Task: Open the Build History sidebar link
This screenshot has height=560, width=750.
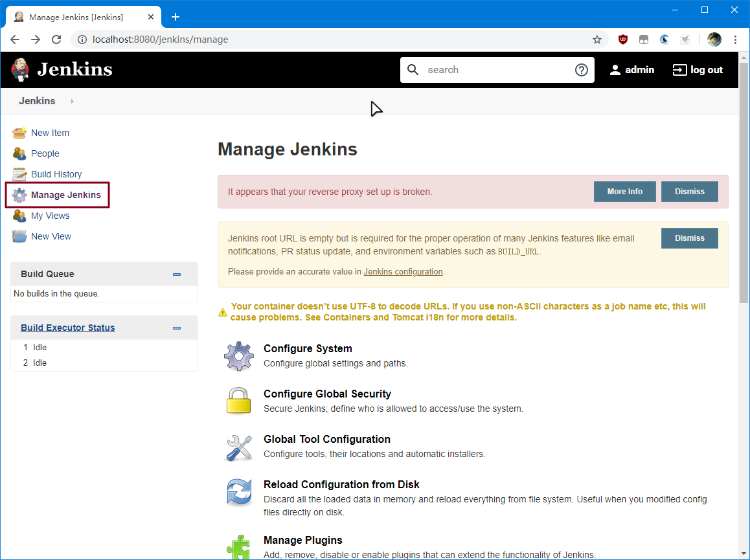Action: tap(56, 174)
